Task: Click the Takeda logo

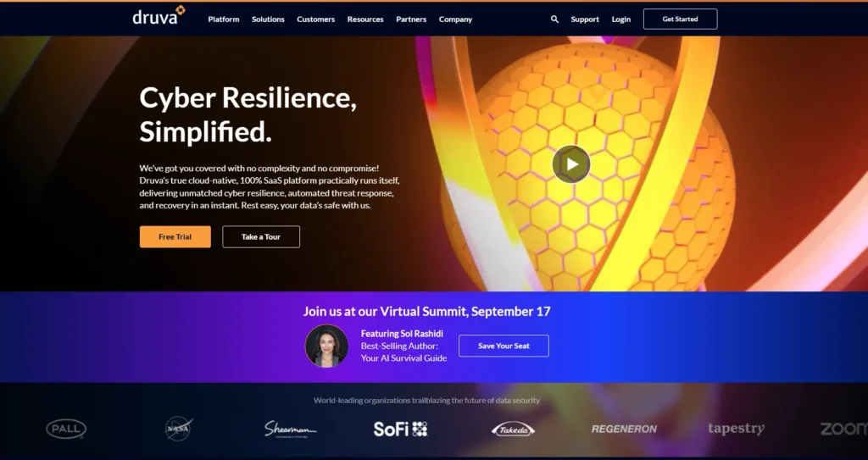Action: (x=513, y=429)
